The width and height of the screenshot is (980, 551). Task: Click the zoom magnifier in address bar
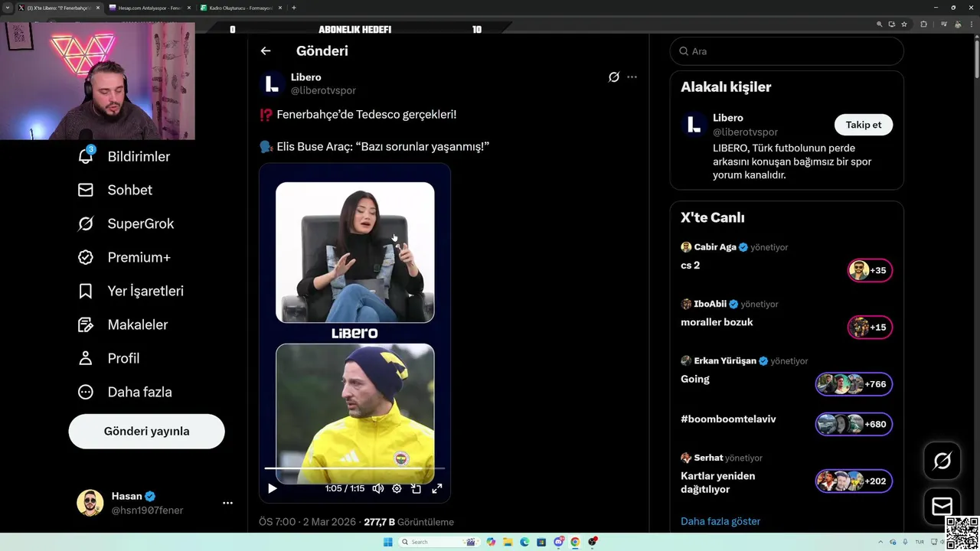(880, 24)
